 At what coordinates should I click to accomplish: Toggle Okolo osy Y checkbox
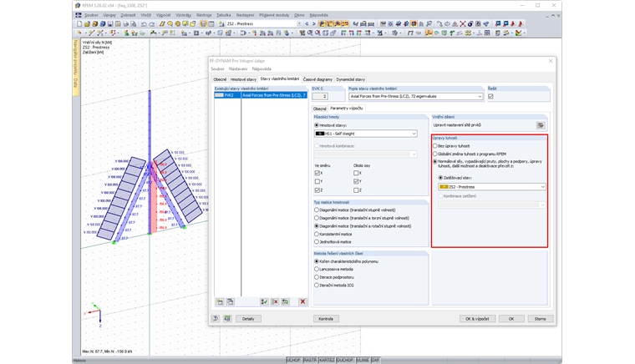356,182
